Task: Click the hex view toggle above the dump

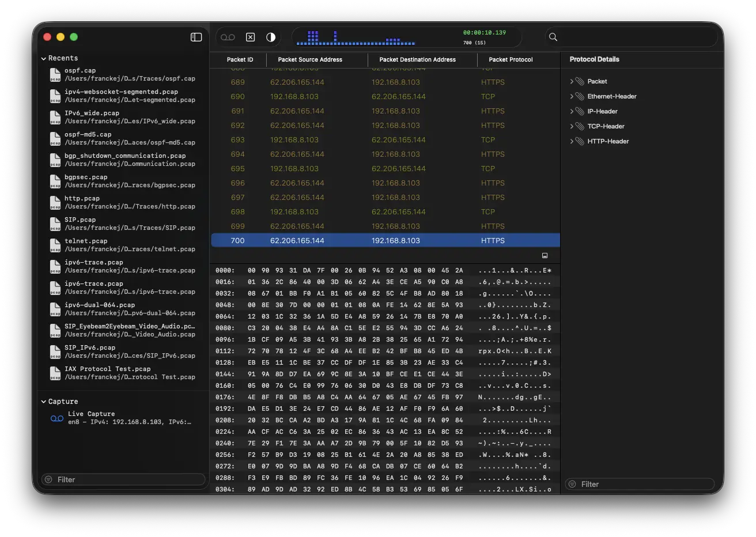Action: click(x=544, y=255)
